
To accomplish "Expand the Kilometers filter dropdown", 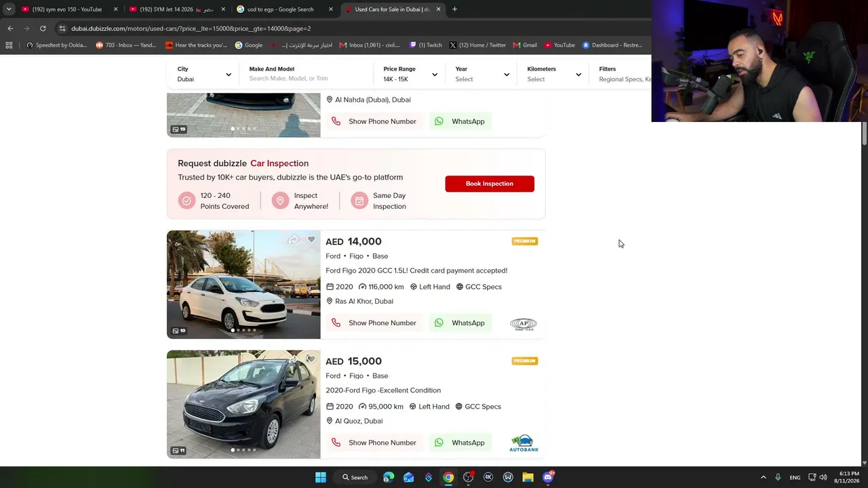I will [x=554, y=74].
